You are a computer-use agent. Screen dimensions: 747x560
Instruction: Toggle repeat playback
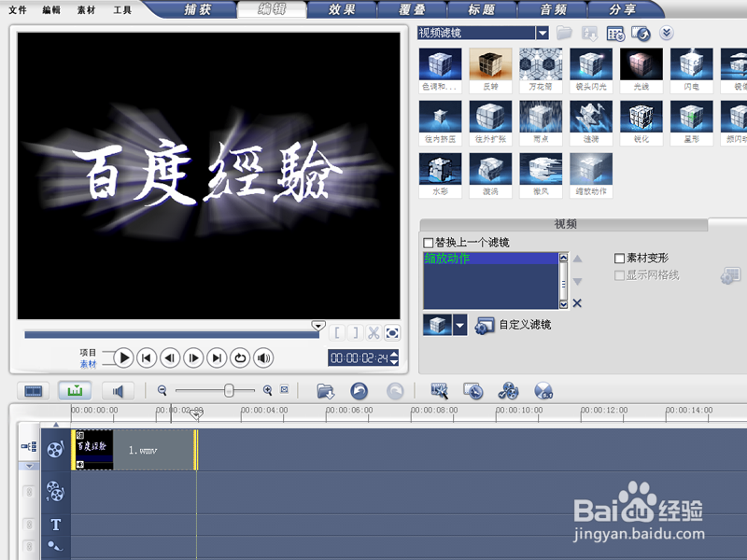240,357
